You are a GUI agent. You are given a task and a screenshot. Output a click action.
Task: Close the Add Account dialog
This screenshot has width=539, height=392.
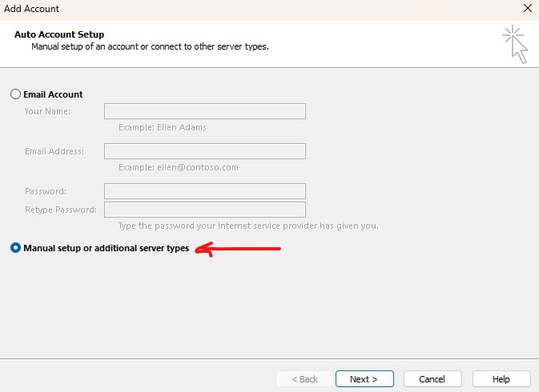click(528, 8)
